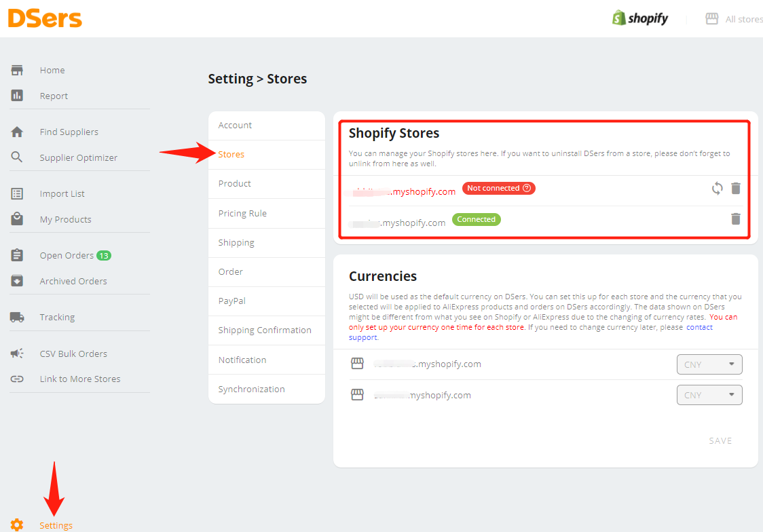Click the second store icon under Currencies

pos(357,394)
